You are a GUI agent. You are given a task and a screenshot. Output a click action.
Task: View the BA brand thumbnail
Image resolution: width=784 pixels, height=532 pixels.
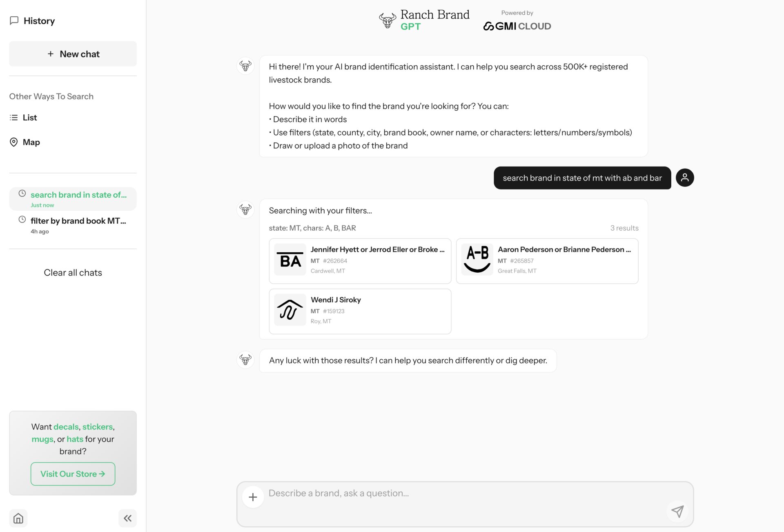pyautogui.click(x=290, y=260)
